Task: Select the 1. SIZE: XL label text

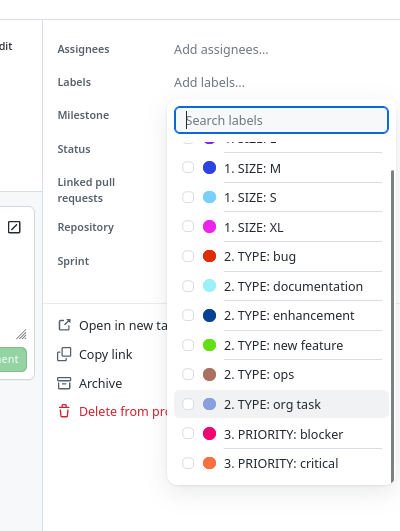Action: pos(254,228)
